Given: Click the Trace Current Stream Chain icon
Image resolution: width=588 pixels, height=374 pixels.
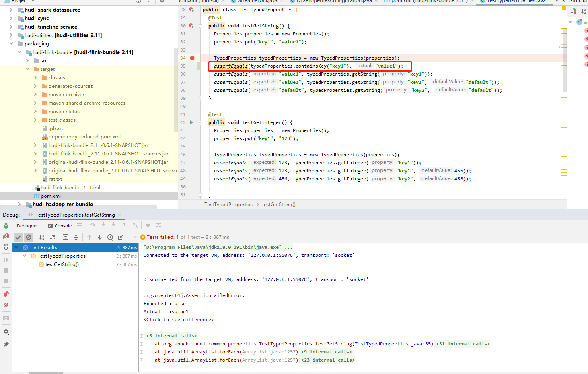Looking at the screenshot, I should (158, 225).
